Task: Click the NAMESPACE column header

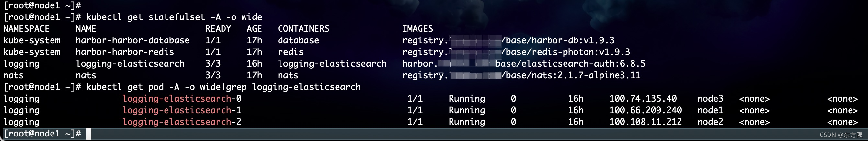Action: [26, 28]
